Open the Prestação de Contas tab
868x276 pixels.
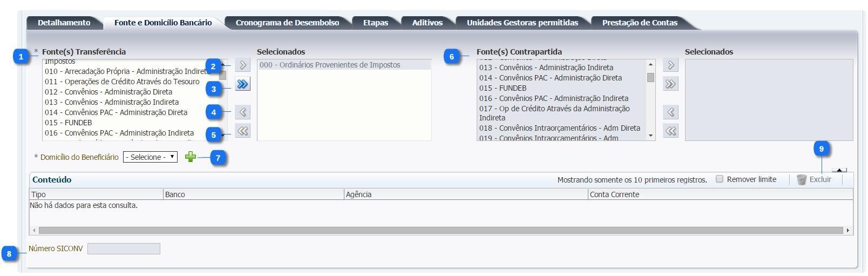[639, 23]
